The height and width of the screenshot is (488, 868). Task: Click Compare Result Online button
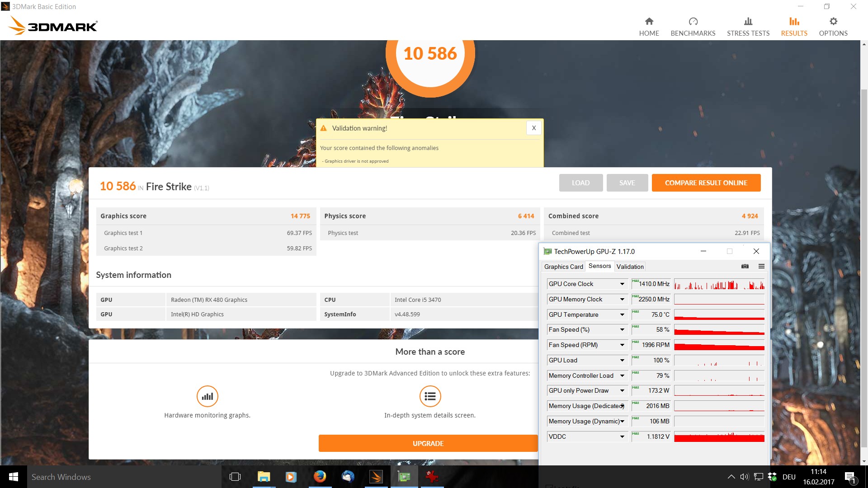click(706, 183)
